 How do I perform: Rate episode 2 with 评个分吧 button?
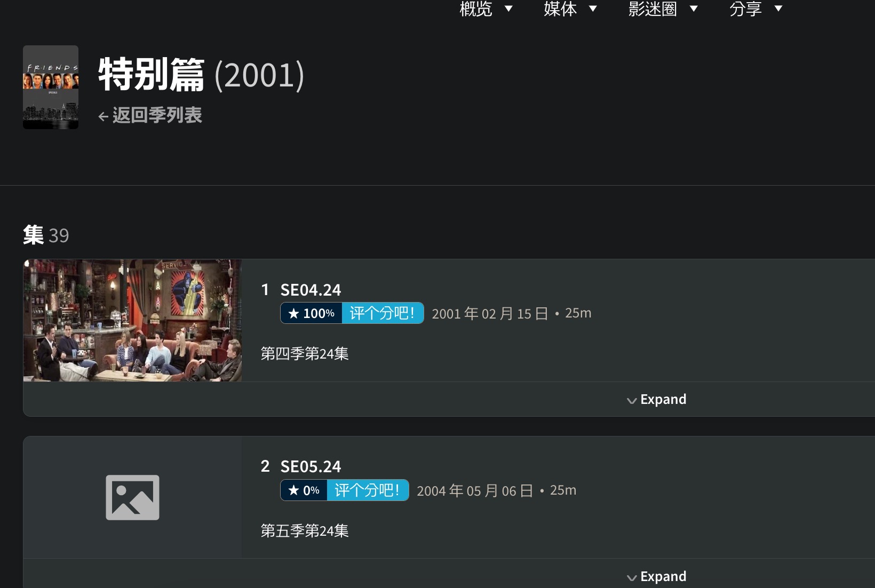368,490
